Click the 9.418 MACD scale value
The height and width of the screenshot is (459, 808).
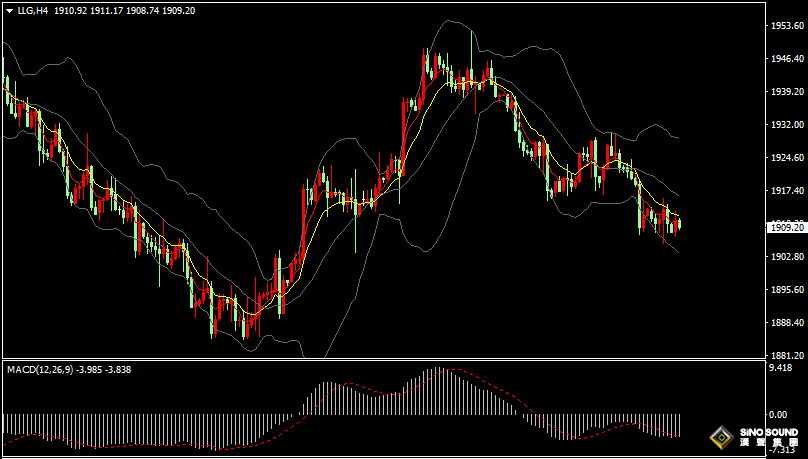[780, 368]
